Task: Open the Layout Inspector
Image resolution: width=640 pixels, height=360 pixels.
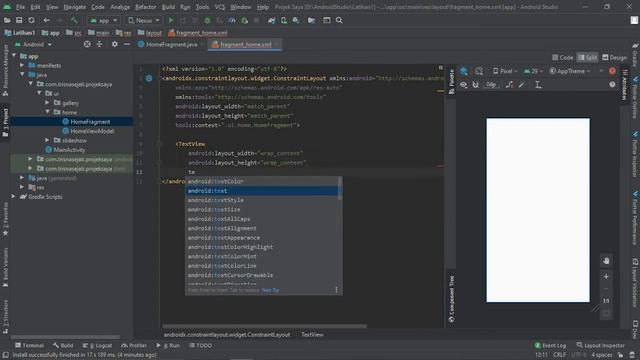Action: coord(600,346)
